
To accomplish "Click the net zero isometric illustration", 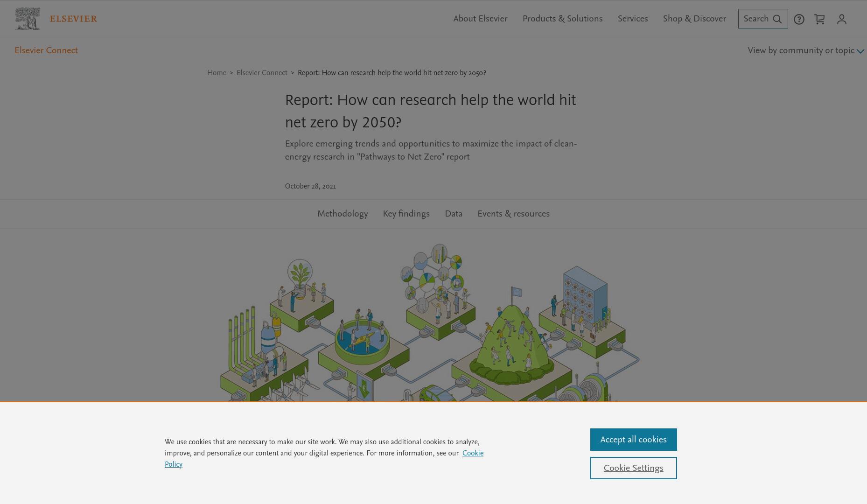I will point(429,322).
